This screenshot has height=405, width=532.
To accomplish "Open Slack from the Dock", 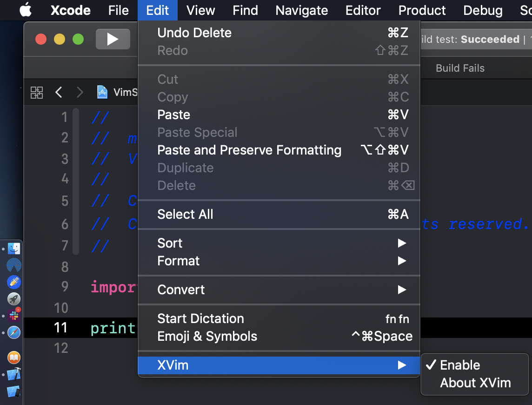I will 13,315.
